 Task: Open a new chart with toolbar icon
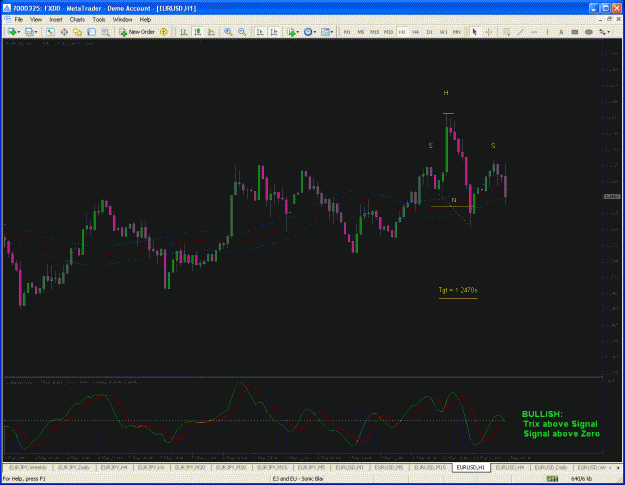click(x=12, y=32)
